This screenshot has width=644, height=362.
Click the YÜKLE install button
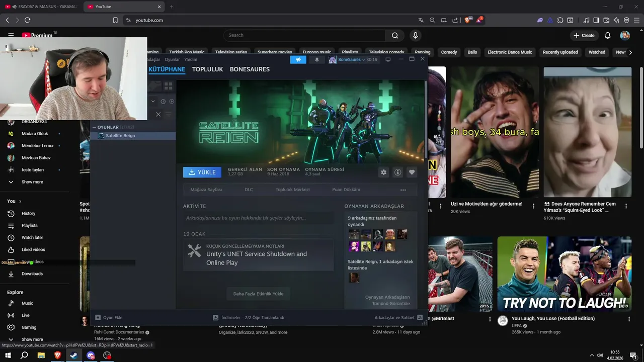click(x=202, y=172)
